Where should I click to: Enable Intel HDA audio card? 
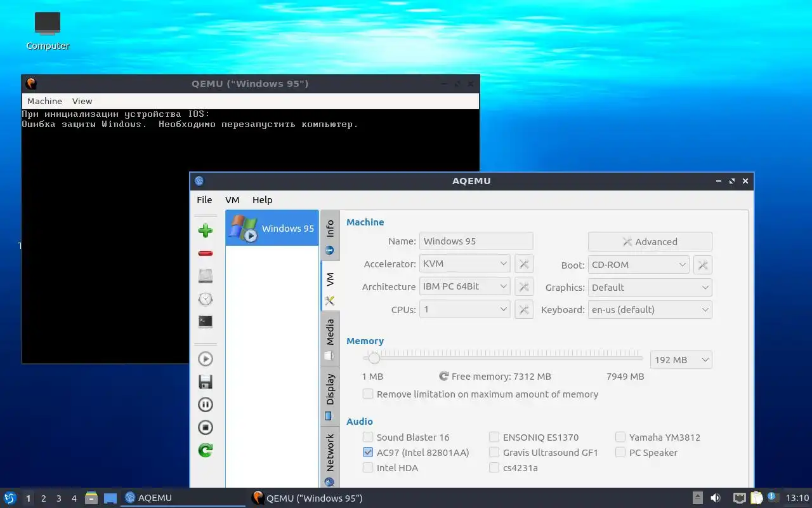coord(390,467)
